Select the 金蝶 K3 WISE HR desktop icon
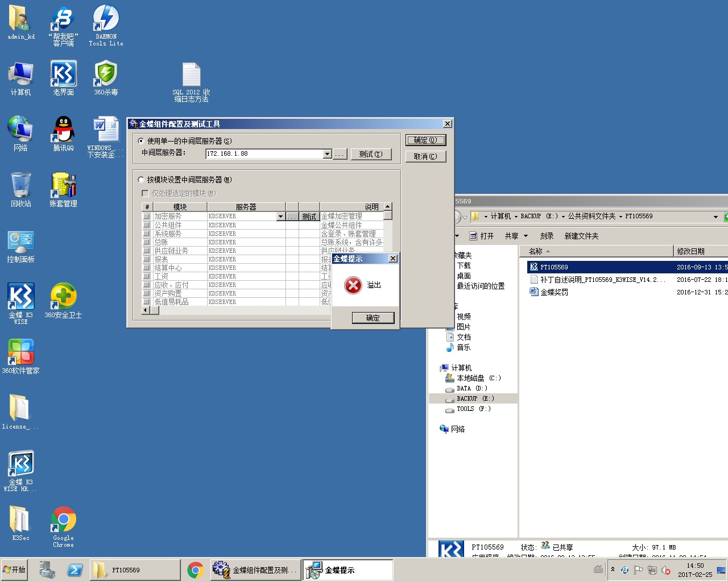This screenshot has width=728, height=582. (20, 471)
